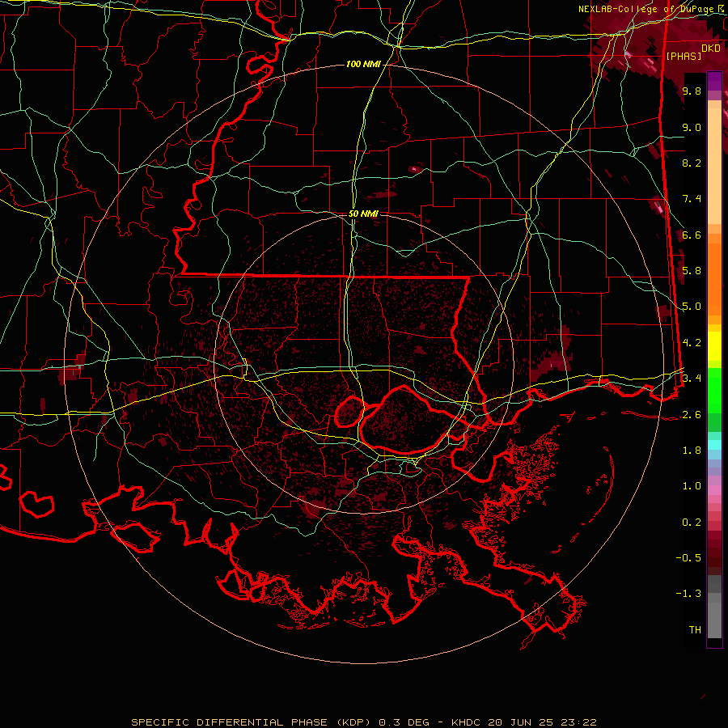Click the 0.2 value on the scale
The width and height of the screenshot is (728, 728).
[692, 523]
